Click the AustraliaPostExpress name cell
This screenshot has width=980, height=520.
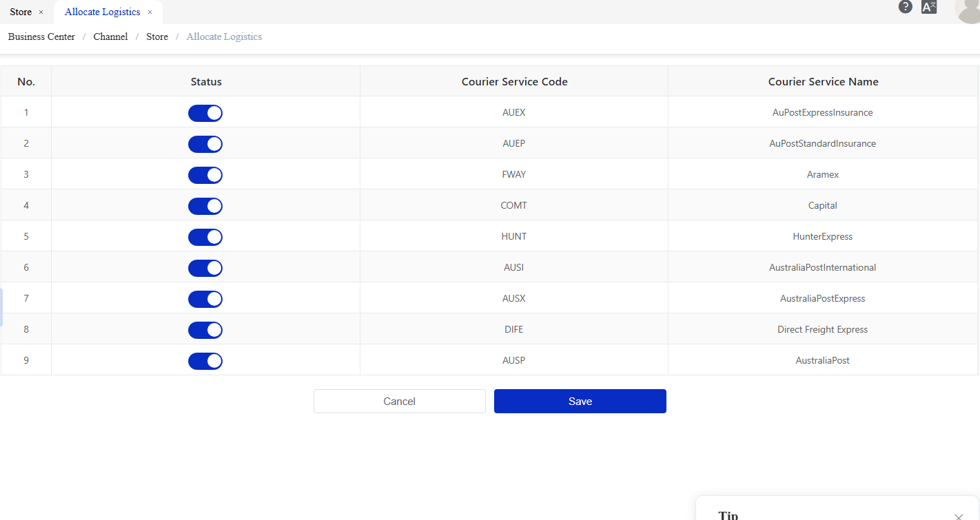(x=823, y=298)
